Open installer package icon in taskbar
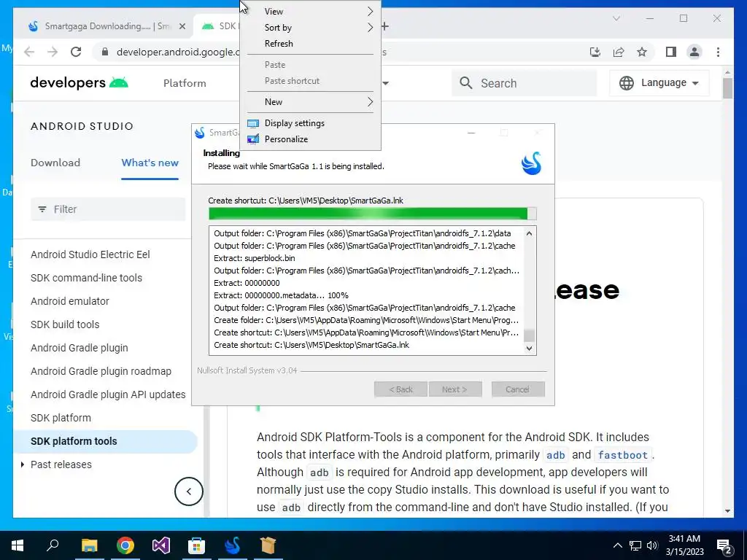The image size is (747, 560). point(268,545)
